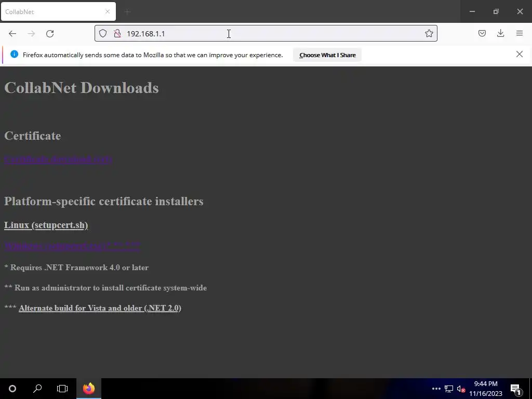Click the Requires .NET Framework 4.0 note
532x399 pixels.
click(76, 268)
